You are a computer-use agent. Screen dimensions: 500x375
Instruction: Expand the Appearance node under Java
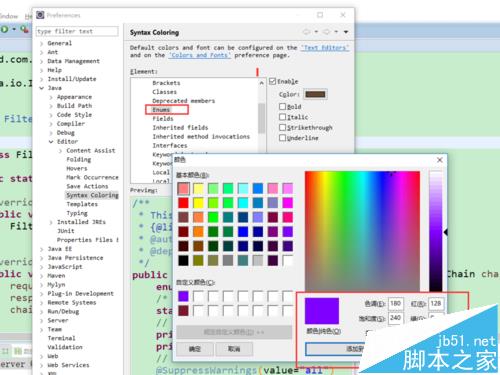point(51,97)
